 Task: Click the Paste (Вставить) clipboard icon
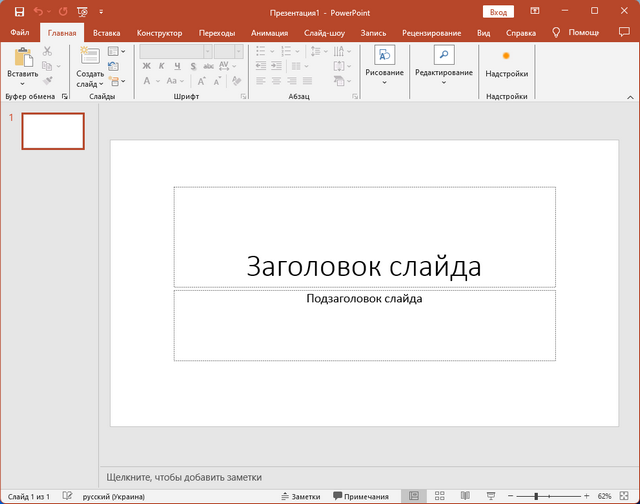(x=22, y=56)
